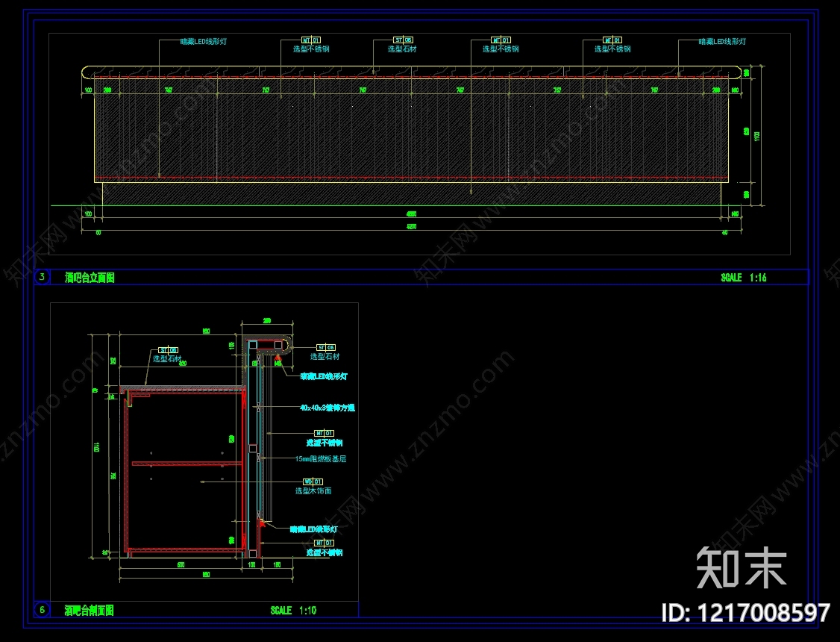Select the ST 06 tag above the elevation
This screenshot has width=840, height=642.
point(403,40)
